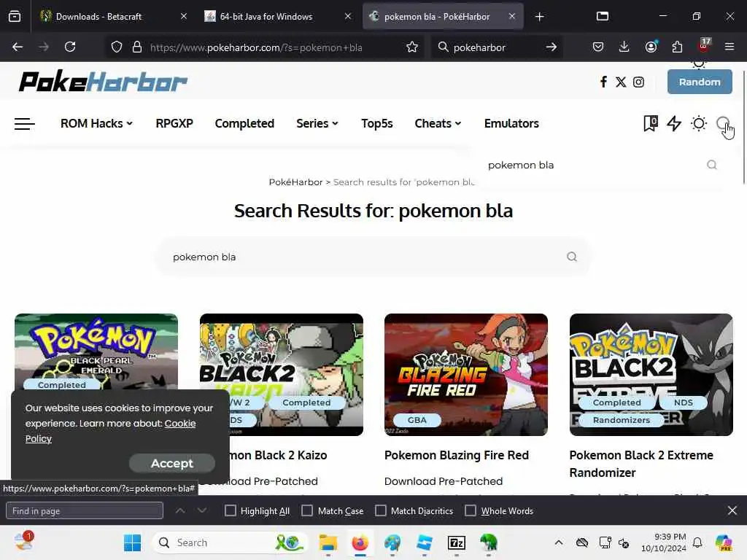This screenshot has width=747, height=560.
Task: Enable Match Case checkbox
Action: pos(307,510)
